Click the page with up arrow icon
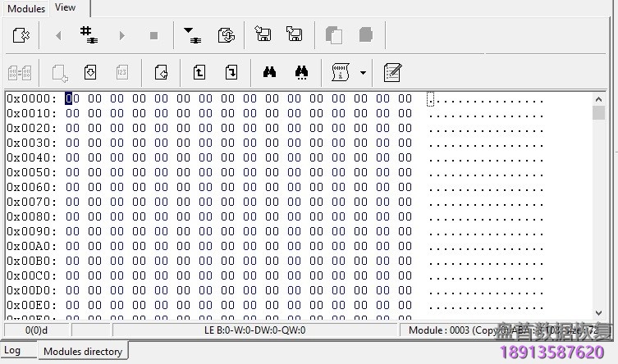Image resolution: width=618 pixels, height=364 pixels. 199,72
